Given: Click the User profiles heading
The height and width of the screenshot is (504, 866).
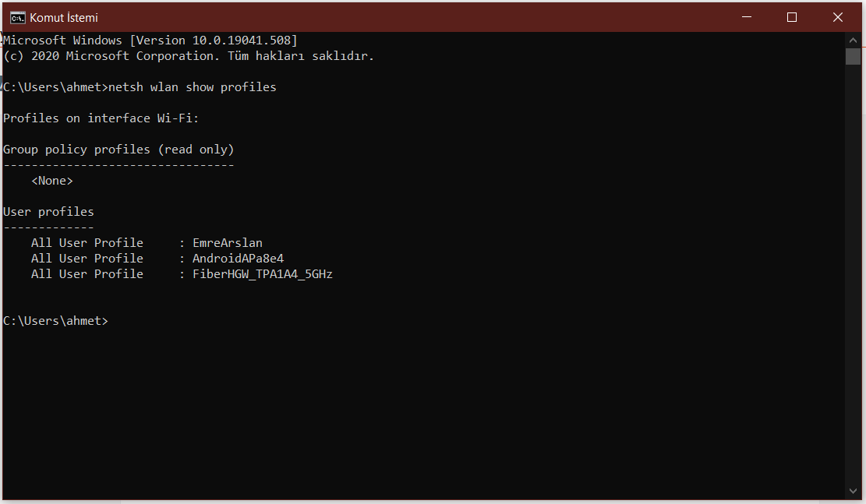Looking at the screenshot, I should point(48,212).
